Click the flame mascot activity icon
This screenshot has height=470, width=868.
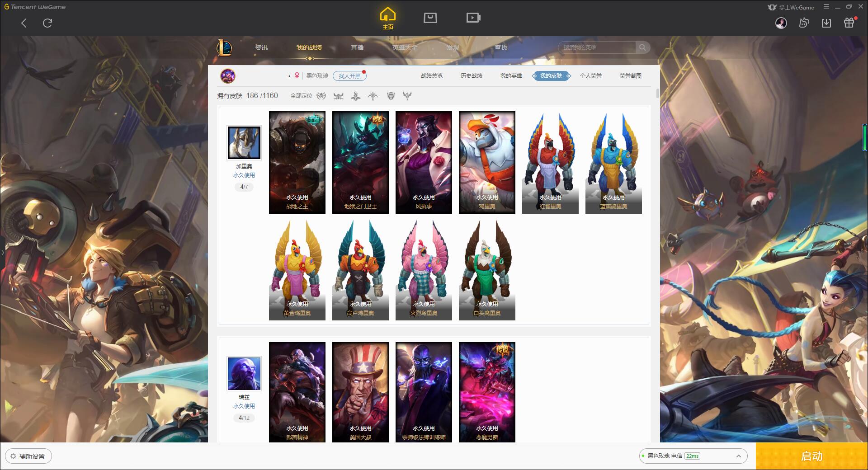tap(804, 23)
